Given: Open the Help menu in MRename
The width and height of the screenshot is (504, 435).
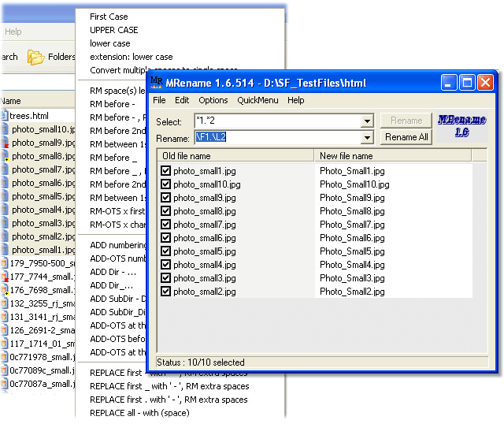Looking at the screenshot, I should click(x=296, y=100).
